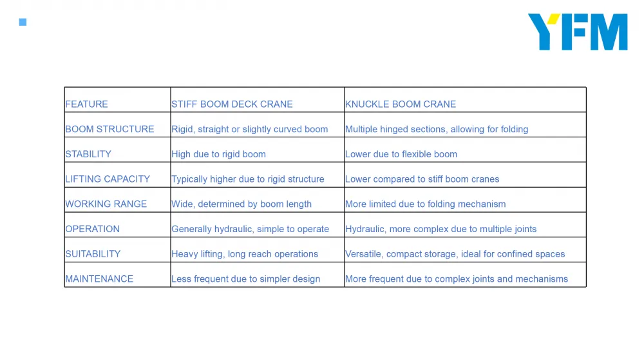Click the MAINTENANCE row label
Viewport: 644px width, 363px height.
(99, 279)
